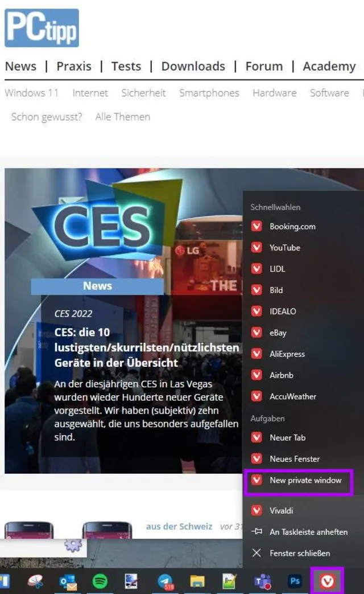
Task: Open the Downloads navigation tab
Action: [193, 66]
